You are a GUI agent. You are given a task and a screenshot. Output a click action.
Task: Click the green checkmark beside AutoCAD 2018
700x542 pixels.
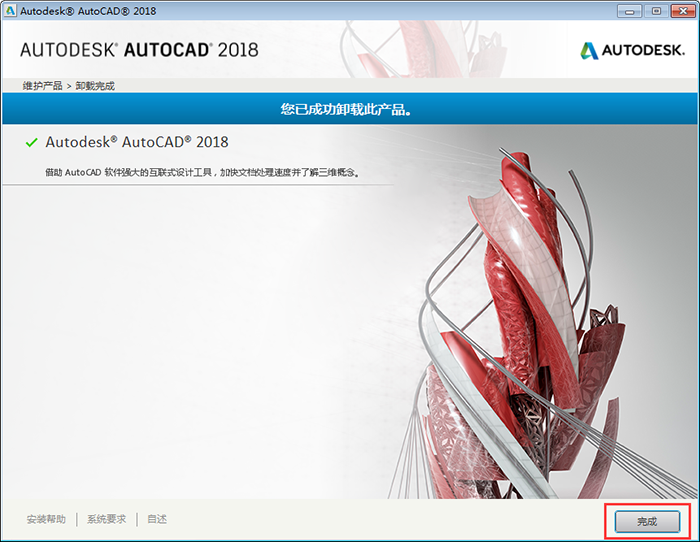(x=31, y=142)
